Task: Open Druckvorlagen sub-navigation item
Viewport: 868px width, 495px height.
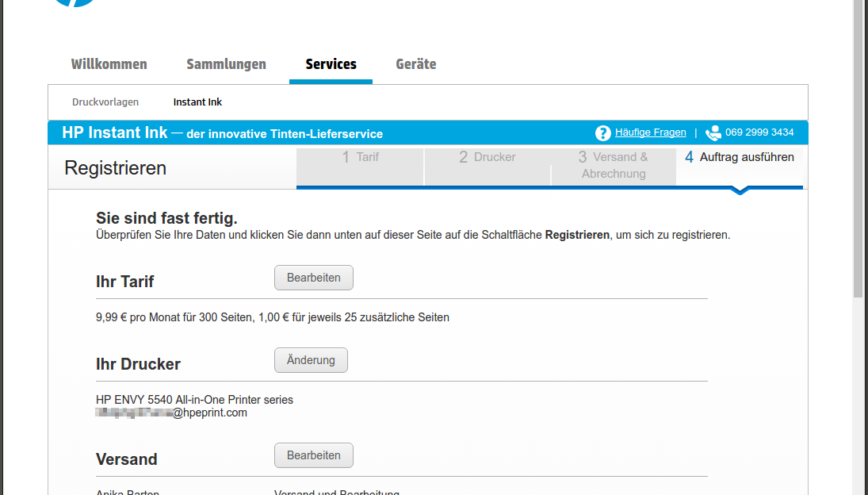Action: coord(105,102)
